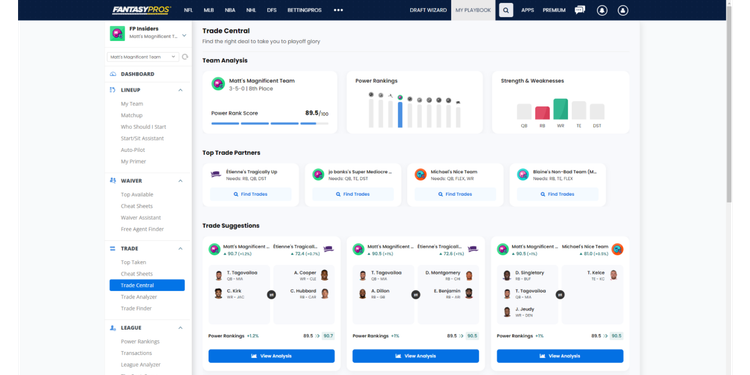Open the Matt's Magnificent Team dropdown

(143, 57)
